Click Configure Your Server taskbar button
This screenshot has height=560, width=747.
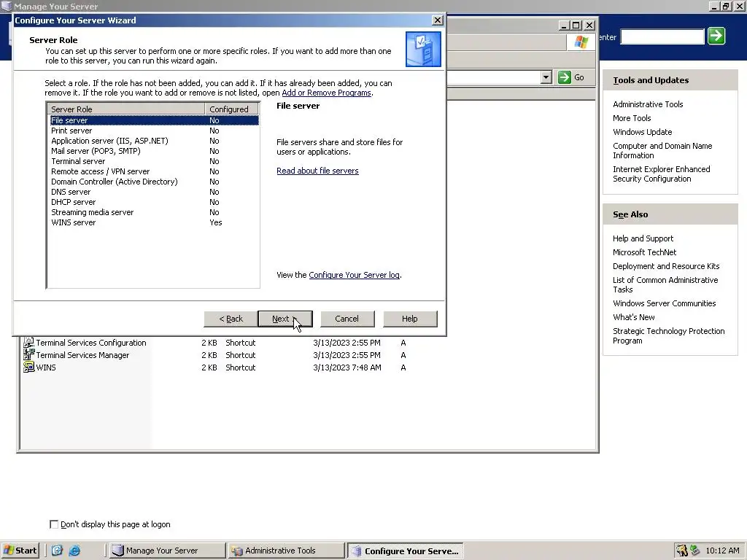click(405, 551)
